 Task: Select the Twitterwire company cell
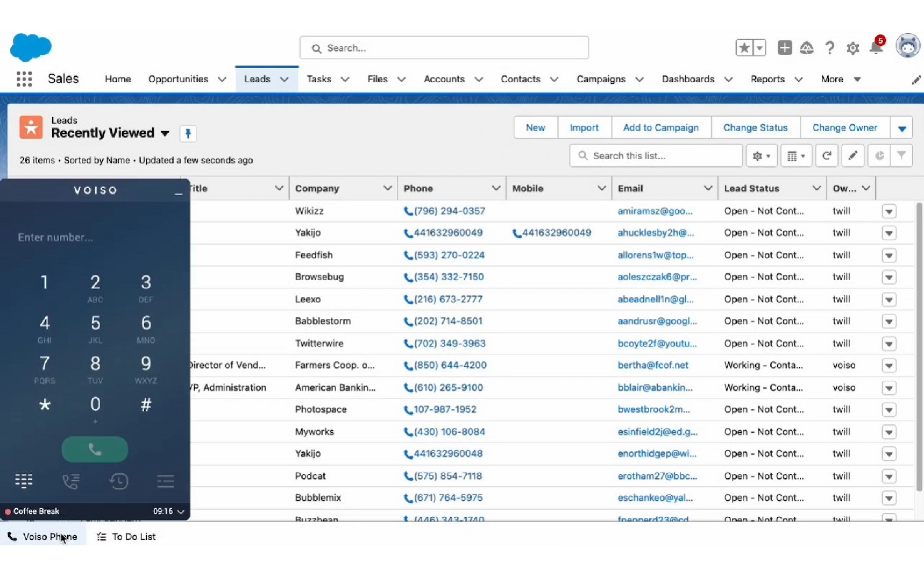click(319, 343)
